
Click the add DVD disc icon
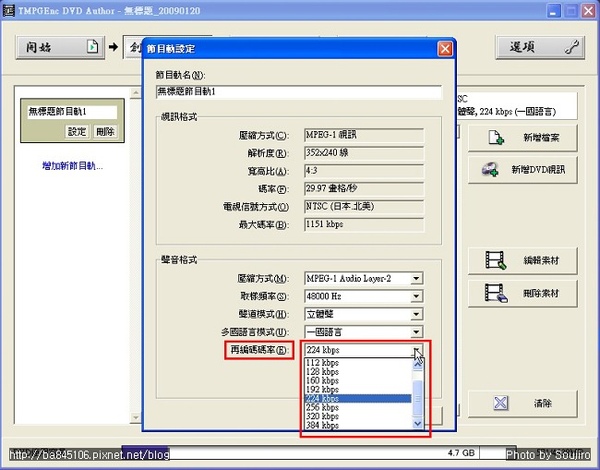pos(490,170)
